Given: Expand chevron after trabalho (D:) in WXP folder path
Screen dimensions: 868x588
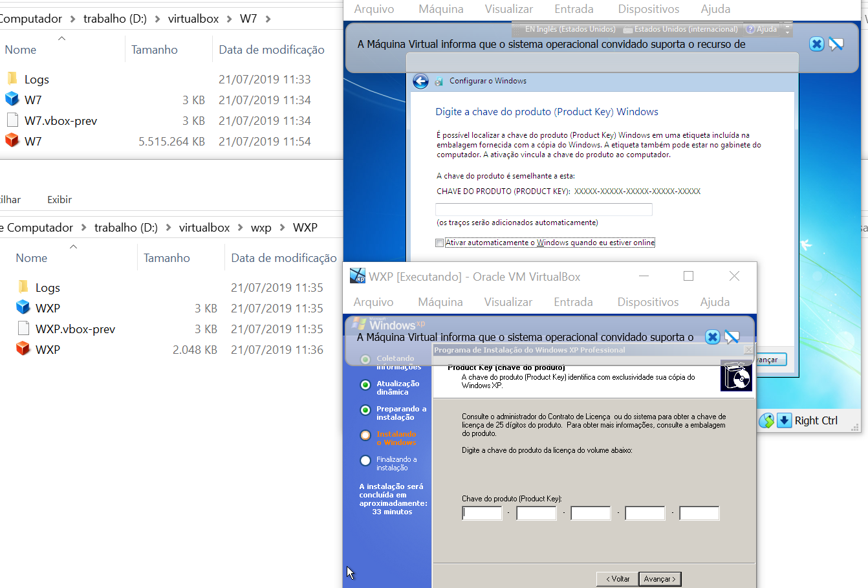Looking at the screenshot, I should pyautogui.click(x=168, y=228).
